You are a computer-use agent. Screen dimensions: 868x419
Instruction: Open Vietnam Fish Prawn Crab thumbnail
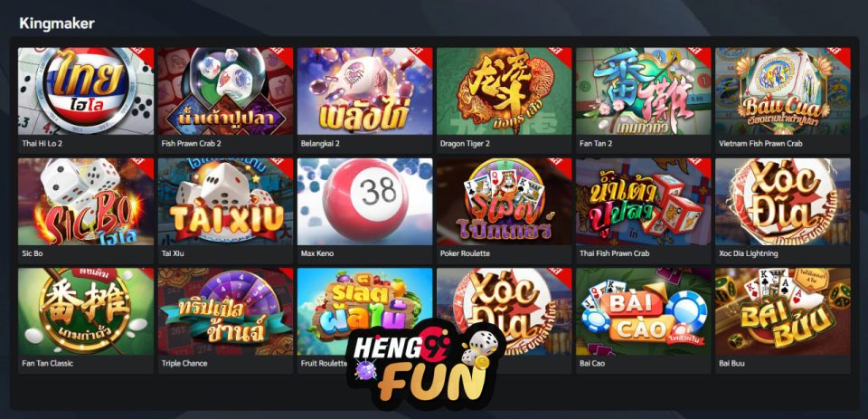tap(783, 90)
